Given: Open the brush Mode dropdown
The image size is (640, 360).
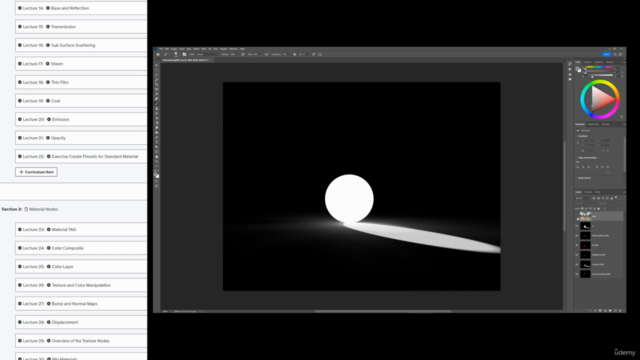Looking at the screenshot, I should [208, 54].
